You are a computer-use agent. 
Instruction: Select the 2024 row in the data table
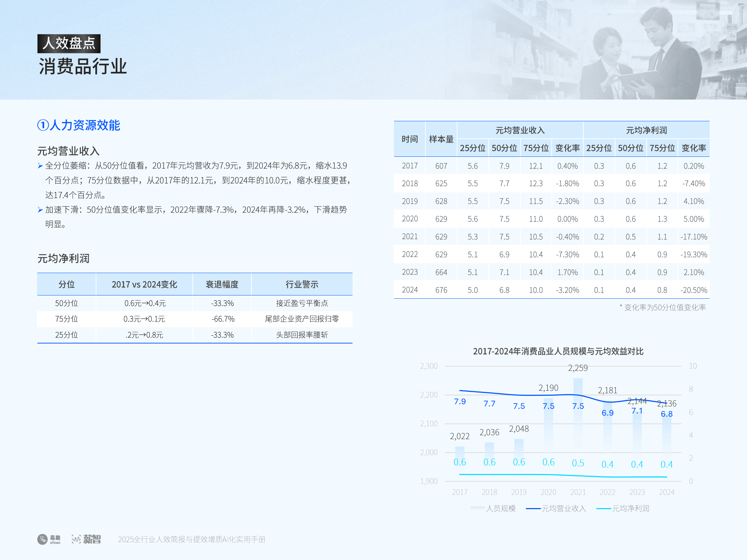click(x=551, y=290)
